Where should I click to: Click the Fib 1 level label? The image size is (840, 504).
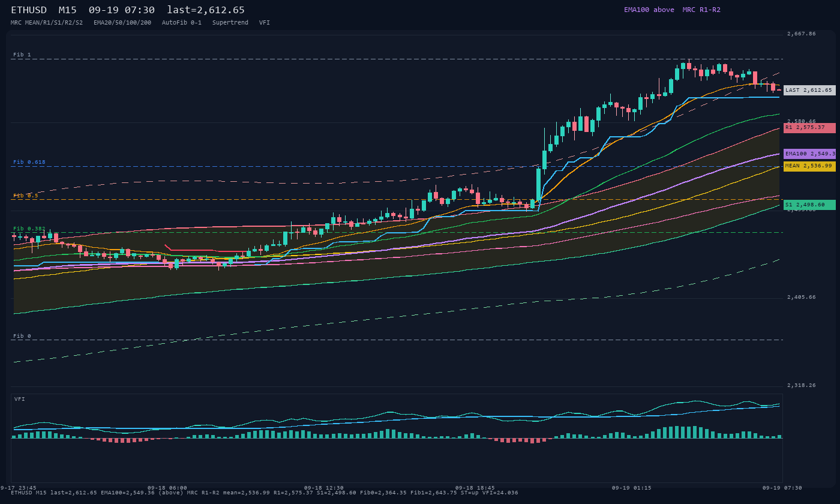point(22,55)
